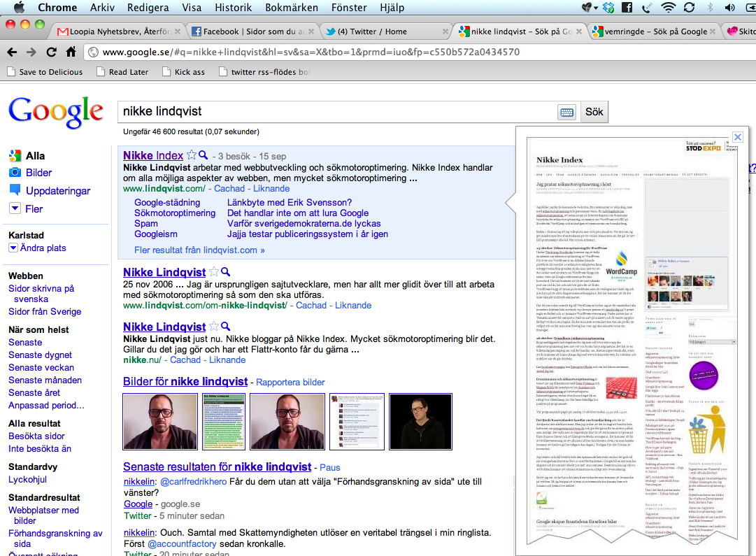
Task: Click preview magnifier for om-nikke-lindqvist result
Action: pyautogui.click(x=226, y=272)
